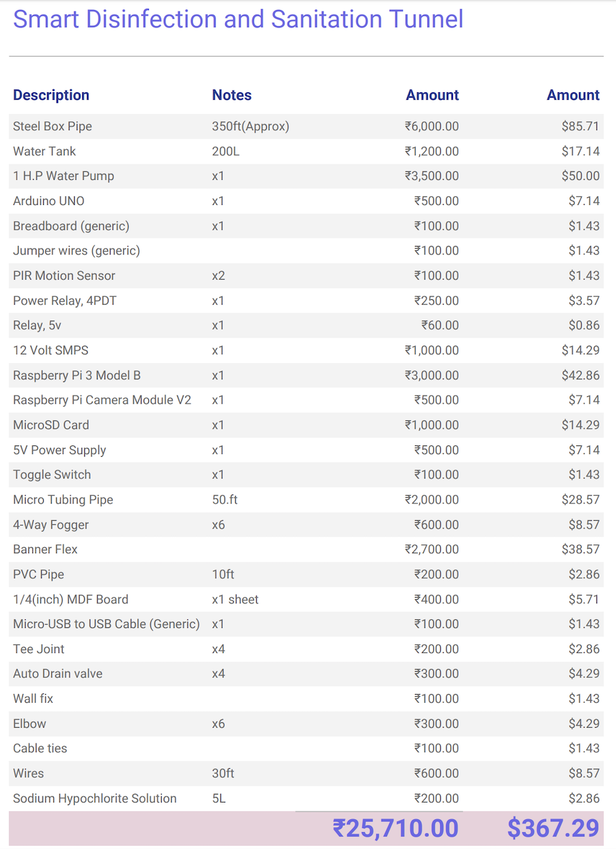Click the MicroSD Card description
The image size is (616, 849).
(51, 425)
